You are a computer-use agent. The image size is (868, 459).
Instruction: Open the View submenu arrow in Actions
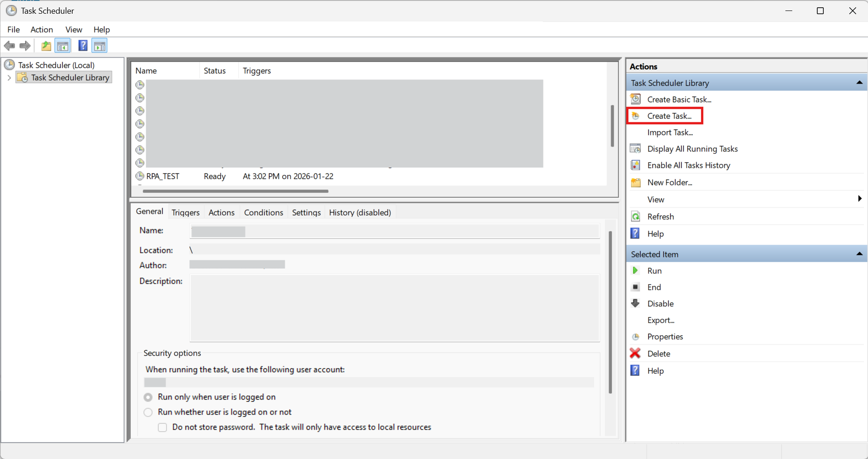pos(859,199)
